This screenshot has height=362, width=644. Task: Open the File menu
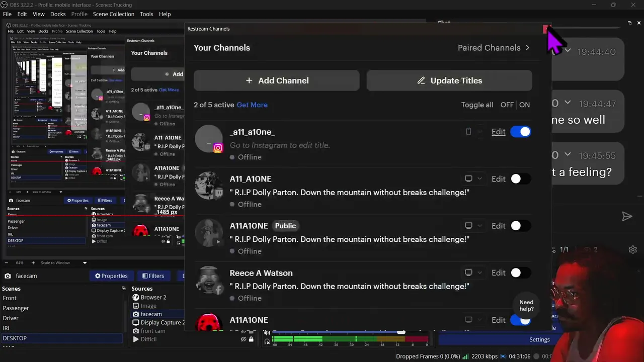pyautogui.click(x=7, y=14)
